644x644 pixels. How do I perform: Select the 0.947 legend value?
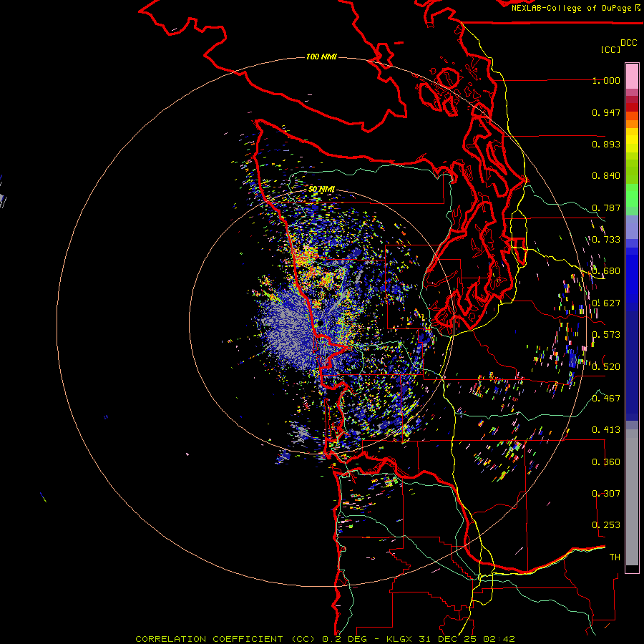(606, 112)
